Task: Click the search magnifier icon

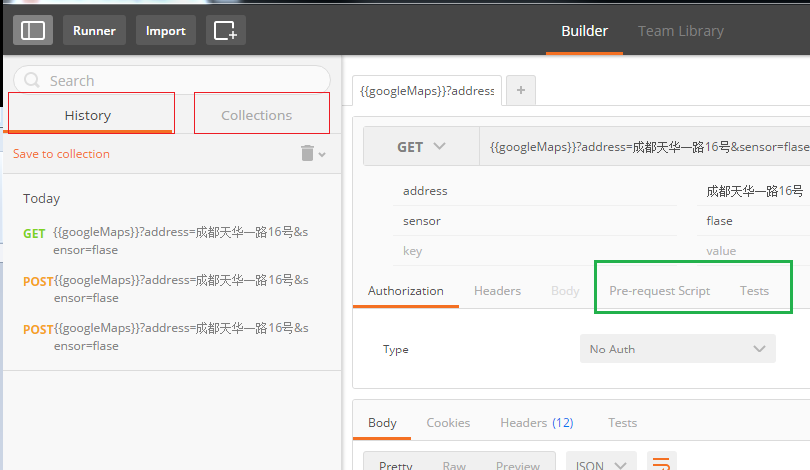Action: 32,80
